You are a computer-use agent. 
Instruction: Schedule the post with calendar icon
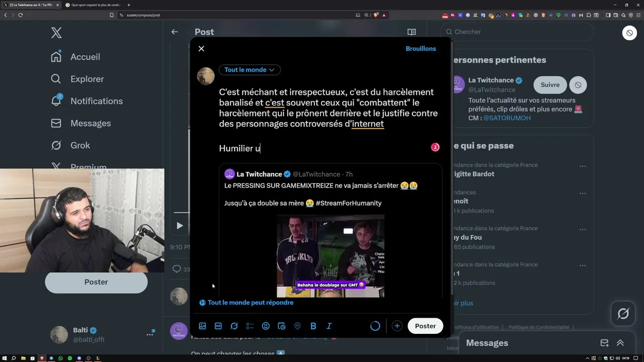tap(282, 326)
